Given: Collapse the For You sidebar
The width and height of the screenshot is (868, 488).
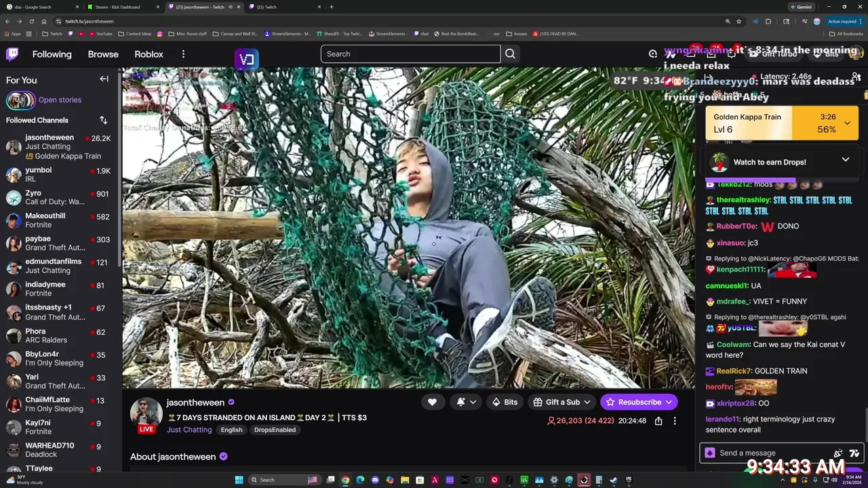Looking at the screenshot, I should click(104, 79).
